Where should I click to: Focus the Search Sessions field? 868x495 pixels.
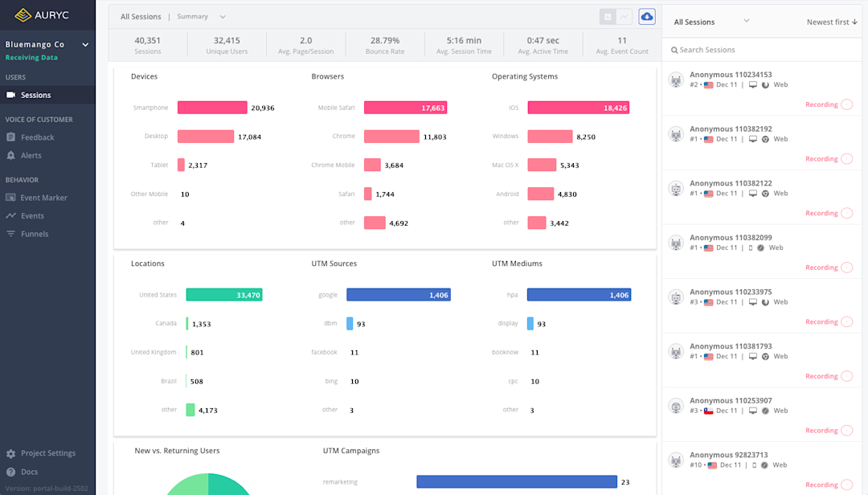tap(762, 50)
